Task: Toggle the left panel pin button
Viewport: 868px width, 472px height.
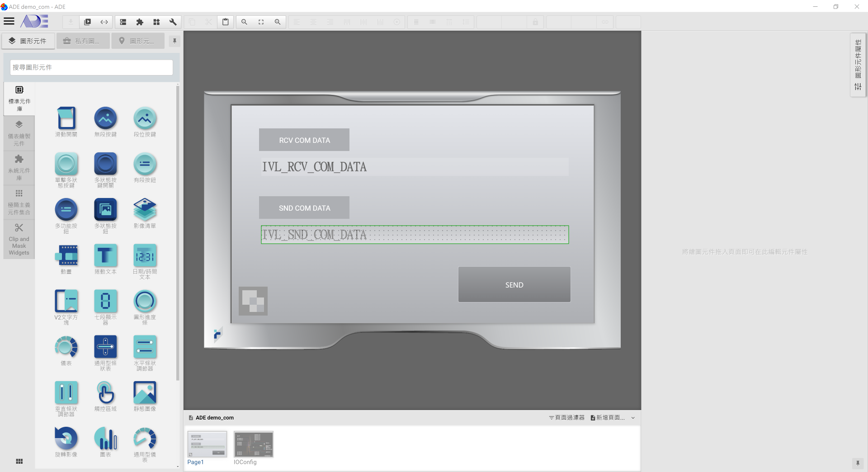Action: (x=175, y=41)
